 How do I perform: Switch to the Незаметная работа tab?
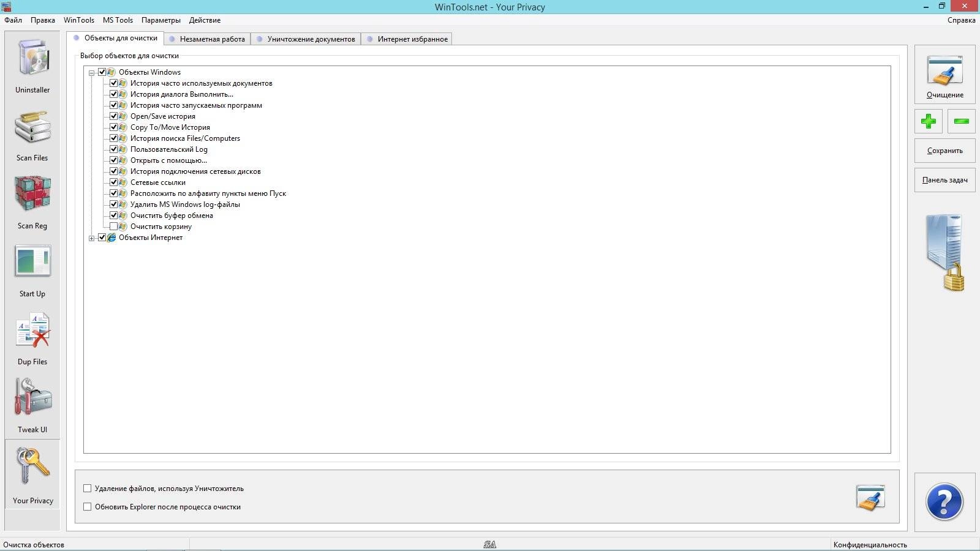coord(208,39)
